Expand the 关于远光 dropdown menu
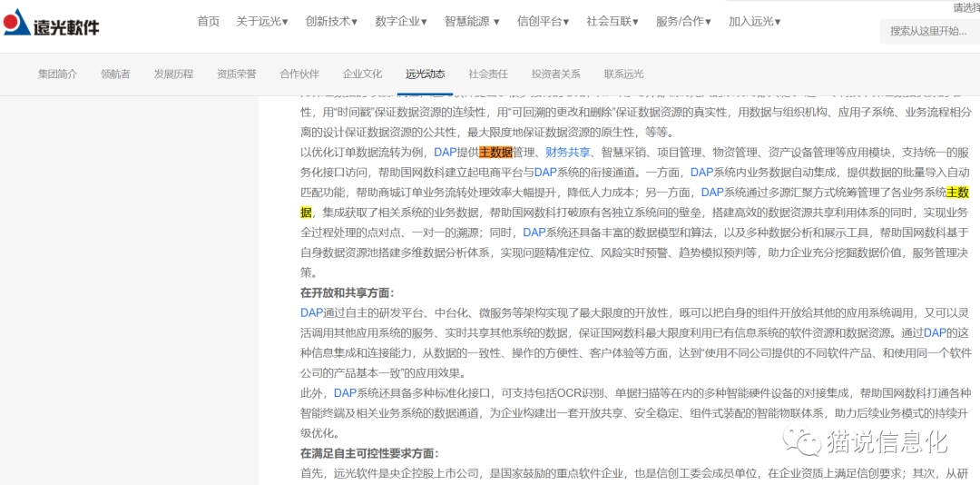The width and height of the screenshot is (980, 485). (x=261, y=22)
